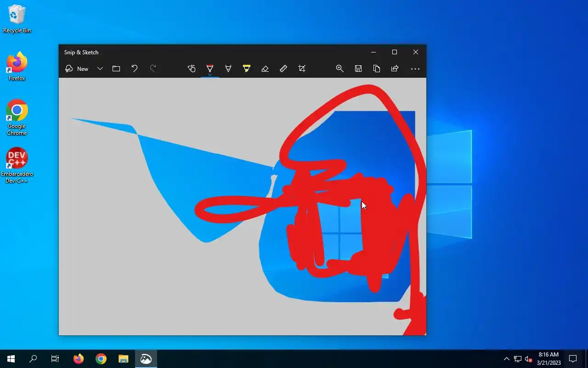
Task: Select the Firefox desktop shortcut
Action: pyautogui.click(x=17, y=67)
